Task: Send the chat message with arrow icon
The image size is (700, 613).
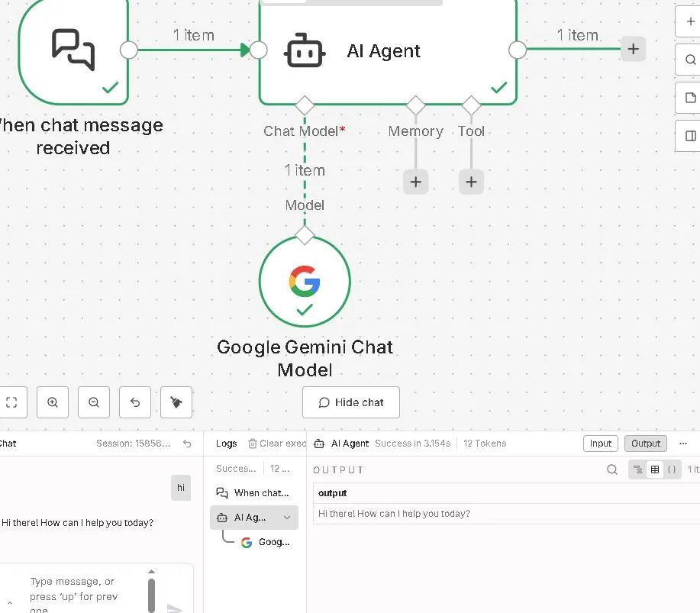Action: [175, 608]
